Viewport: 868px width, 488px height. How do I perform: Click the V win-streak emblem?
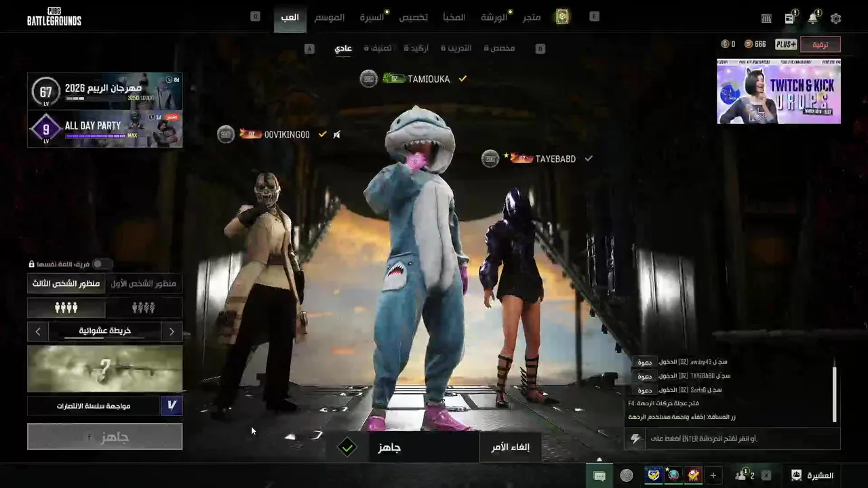coord(172,405)
